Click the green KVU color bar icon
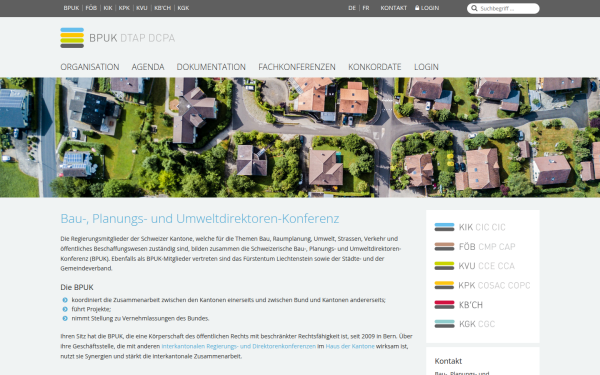The height and width of the screenshot is (375, 600). (444, 266)
